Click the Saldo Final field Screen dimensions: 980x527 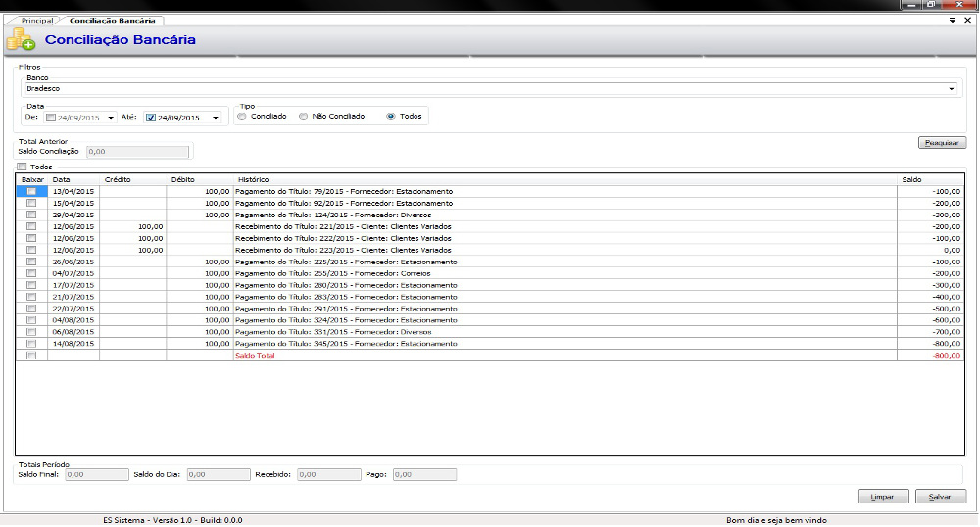click(97, 474)
